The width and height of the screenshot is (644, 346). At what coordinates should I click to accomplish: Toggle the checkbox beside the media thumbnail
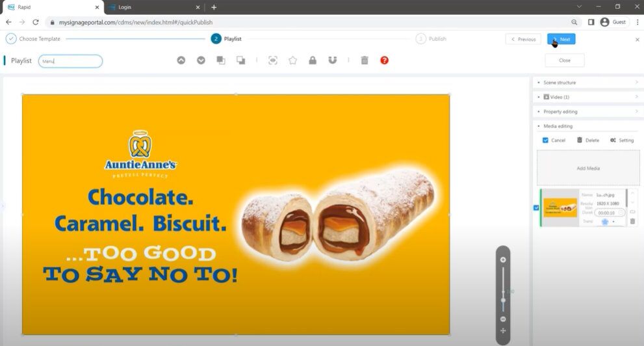536,207
